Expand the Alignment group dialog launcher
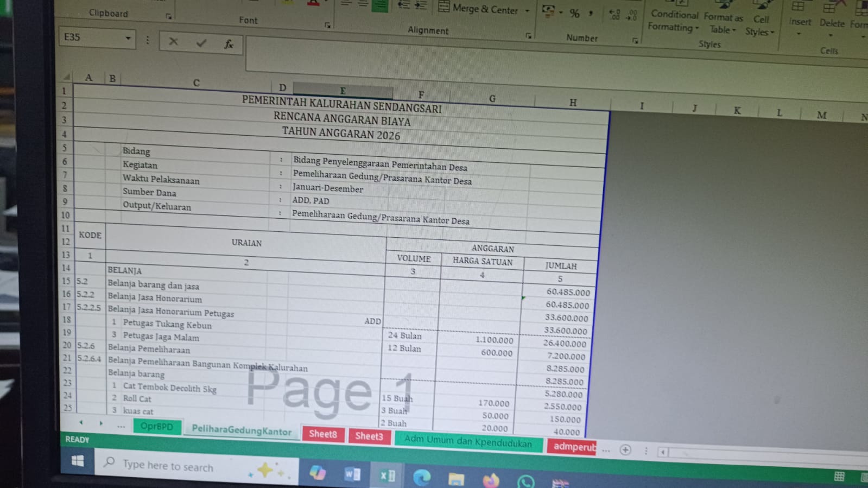Screen dimensions: 868x488 [528, 36]
